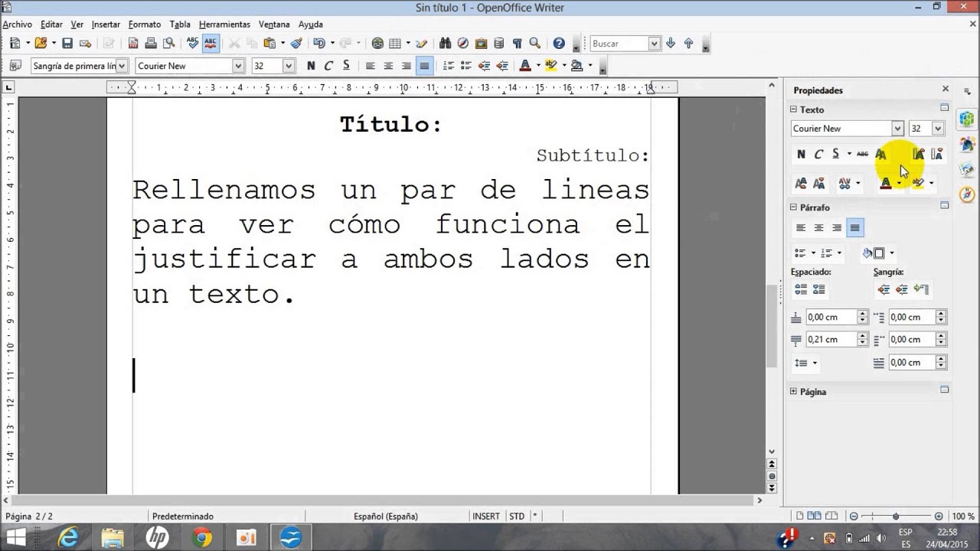
Task: Create a new document with toolbar icon
Action: coord(14,44)
